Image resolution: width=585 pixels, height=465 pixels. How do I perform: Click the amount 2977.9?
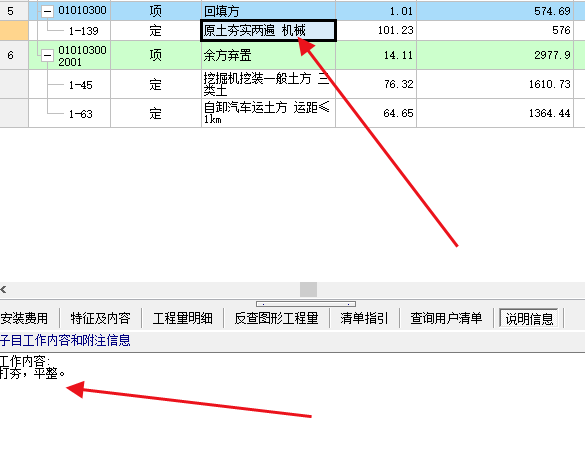[x=552, y=55]
